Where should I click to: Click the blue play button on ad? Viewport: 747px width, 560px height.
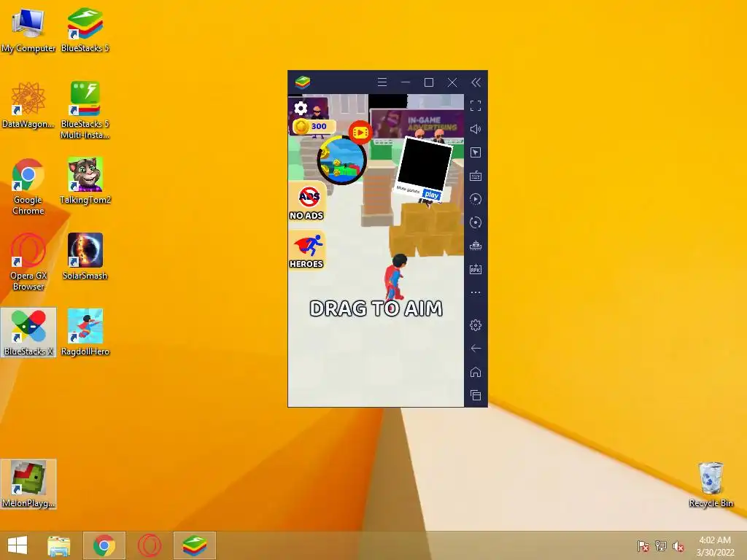[x=432, y=195]
